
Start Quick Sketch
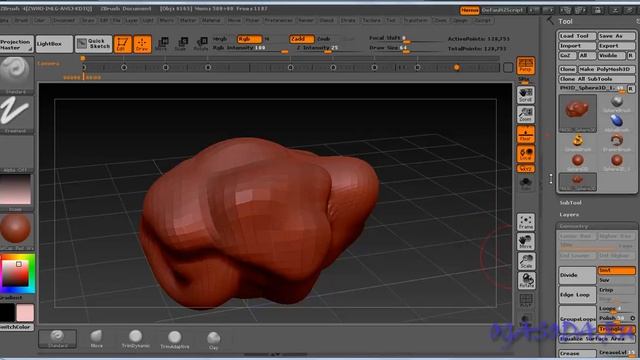coord(93,44)
